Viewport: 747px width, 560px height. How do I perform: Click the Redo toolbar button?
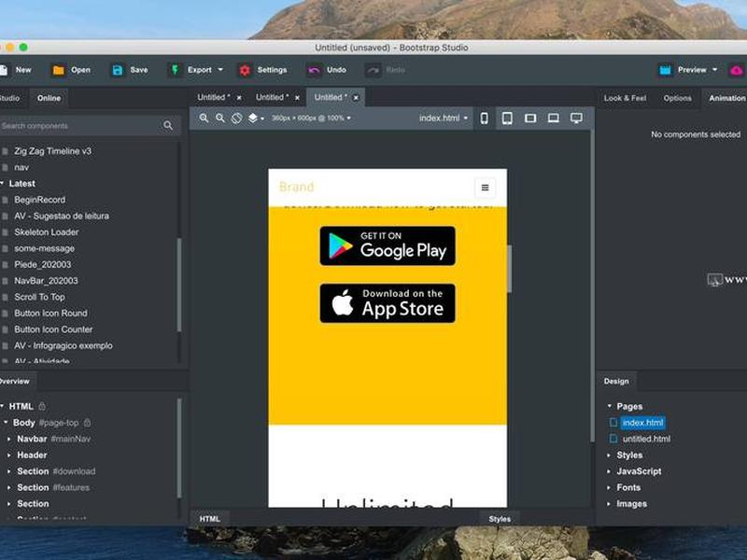[386, 70]
